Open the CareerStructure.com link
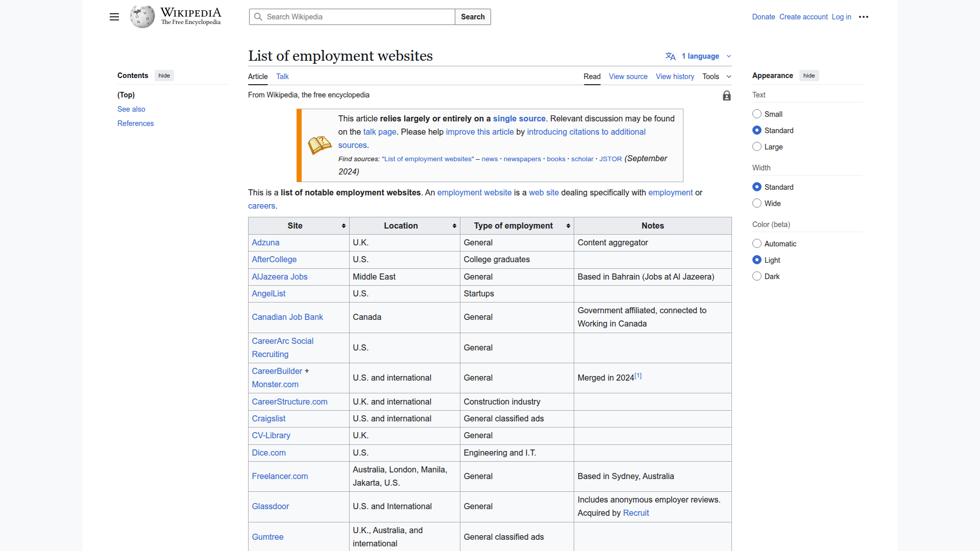Viewport: 980px width, 551px height. [x=289, y=402]
